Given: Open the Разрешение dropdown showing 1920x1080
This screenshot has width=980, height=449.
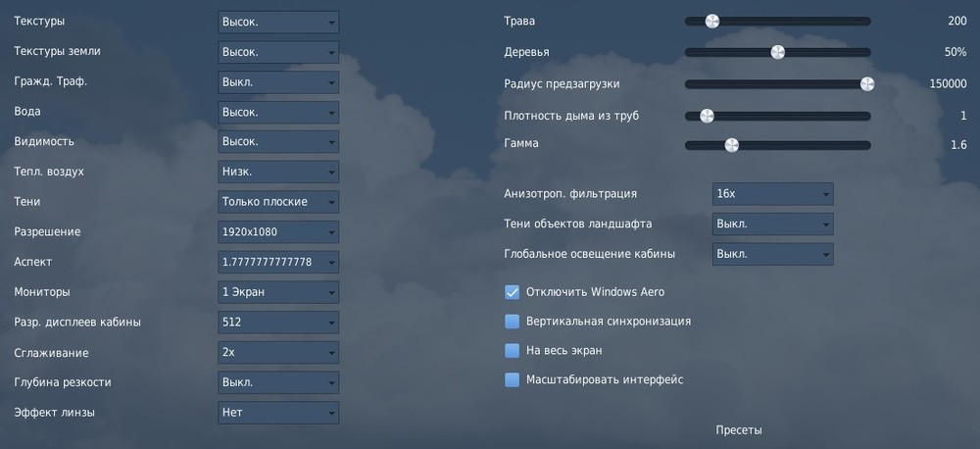Looking at the screenshot, I should point(278,232).
